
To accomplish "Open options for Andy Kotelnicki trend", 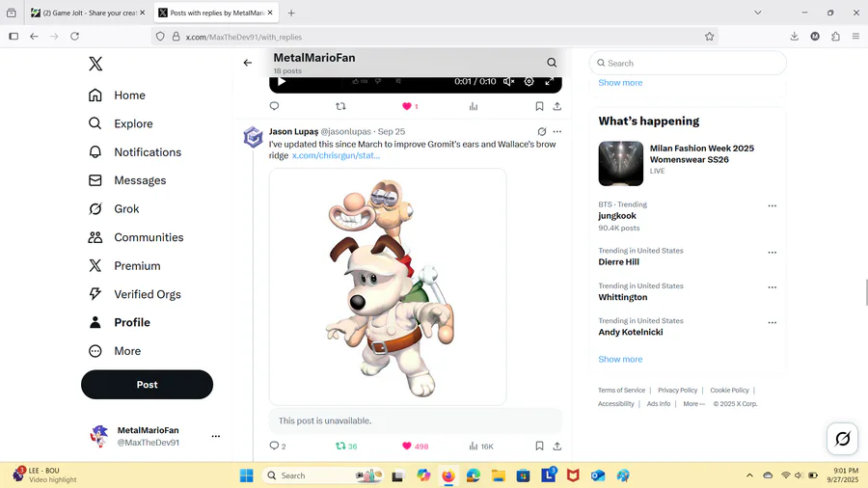I will [772, 322].
